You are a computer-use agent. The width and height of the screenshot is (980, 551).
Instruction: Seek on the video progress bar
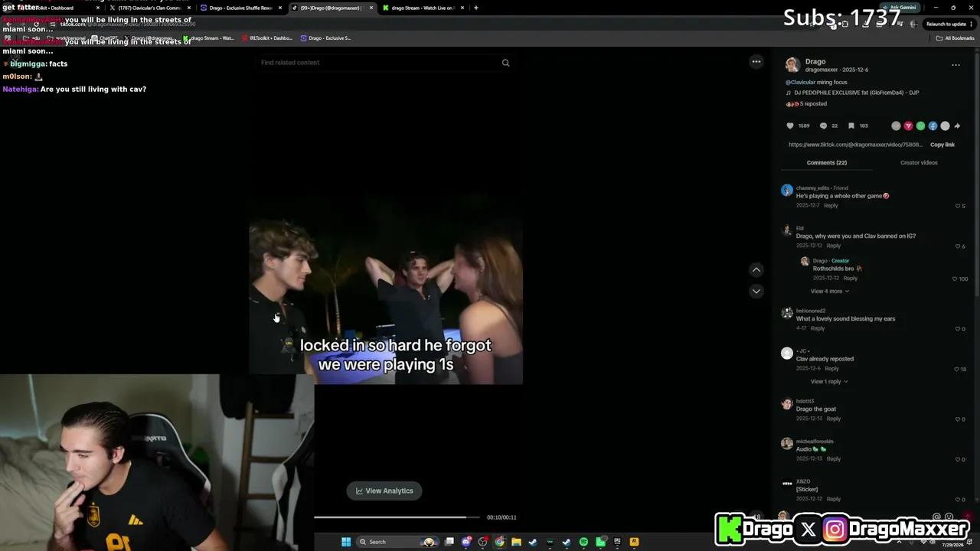click(397, 517)
